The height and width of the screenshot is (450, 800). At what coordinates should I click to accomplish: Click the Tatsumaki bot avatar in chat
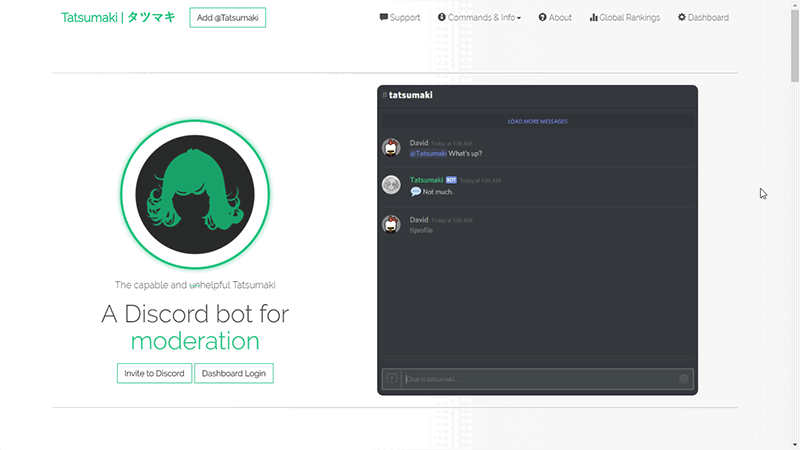point(391,185)
